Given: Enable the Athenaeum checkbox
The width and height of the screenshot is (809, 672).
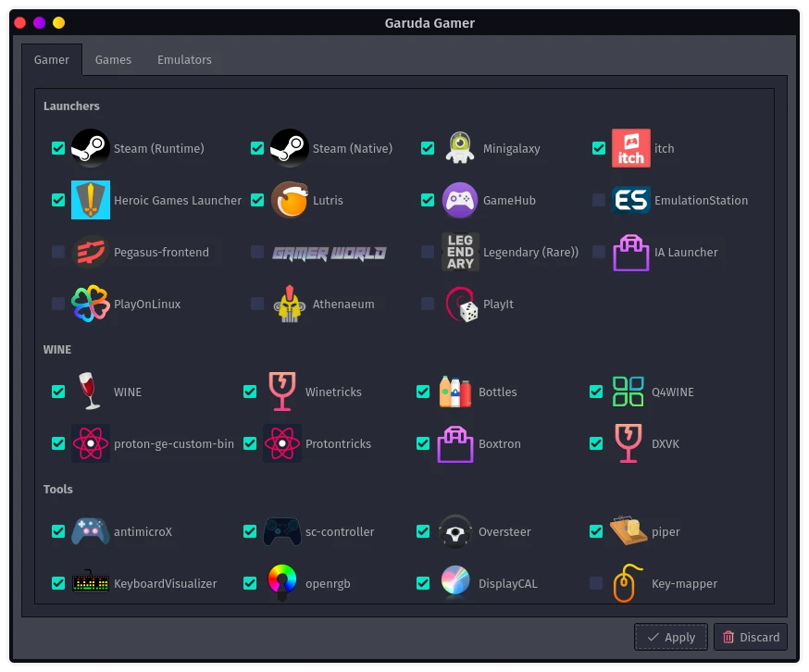Looking at the screenshot, I should tap(257, 304).
